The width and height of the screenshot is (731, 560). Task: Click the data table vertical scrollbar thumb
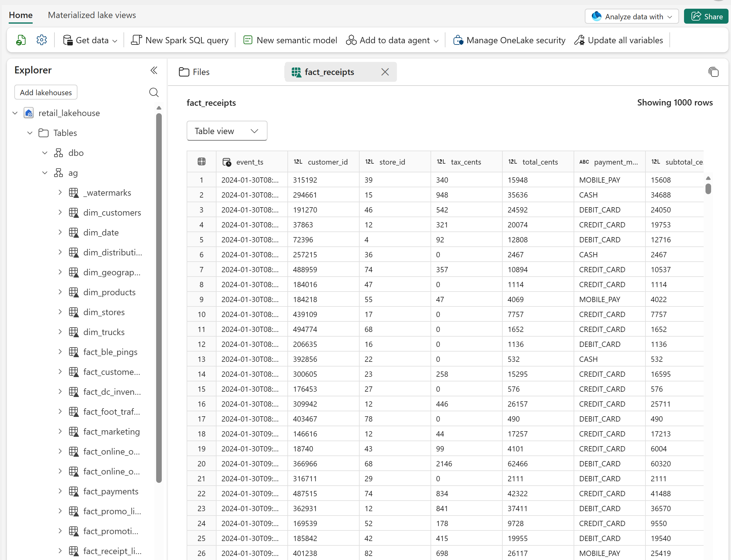pos(708,189)
